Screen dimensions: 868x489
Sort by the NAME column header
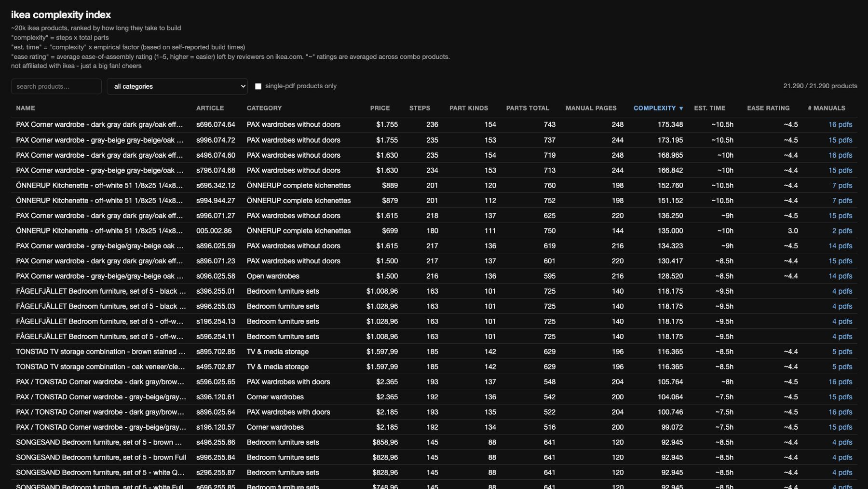click(26, 108)
